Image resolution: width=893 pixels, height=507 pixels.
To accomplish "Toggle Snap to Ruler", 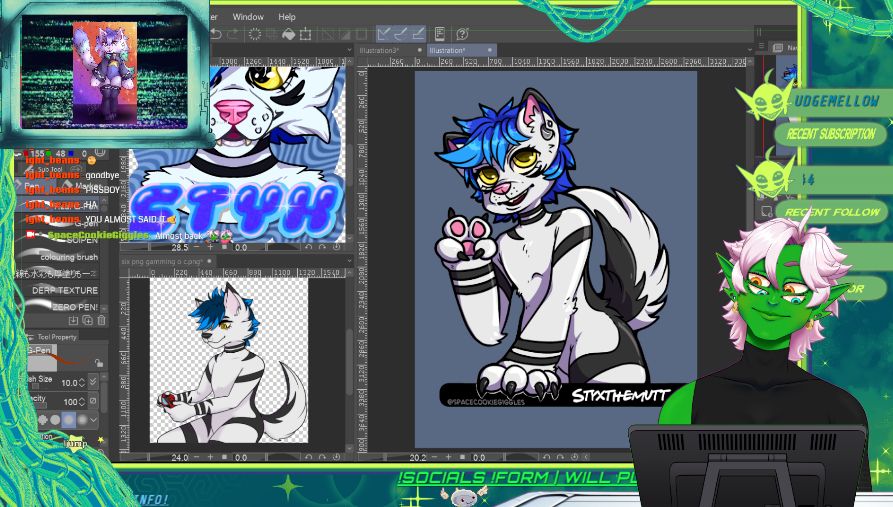I will [x=384, y=34].
